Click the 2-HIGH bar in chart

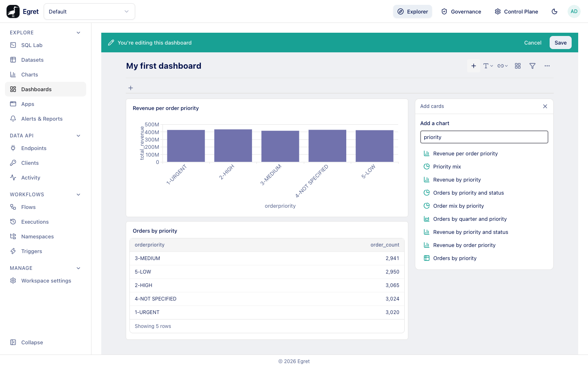point(233,146)
